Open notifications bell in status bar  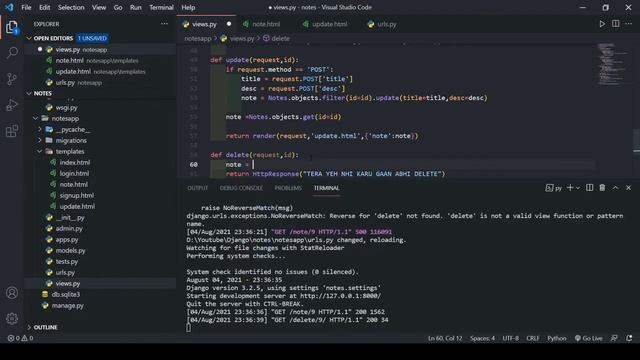point(629,338)
